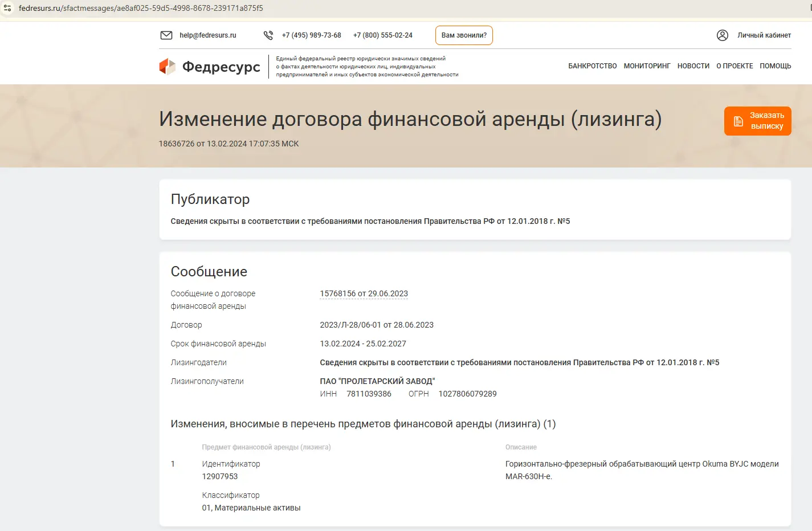Click lease term 13.02.2024 - 25.02.2027
Image resolution: width=812 pixels, height=531 pixels.
tap(363, 344)
